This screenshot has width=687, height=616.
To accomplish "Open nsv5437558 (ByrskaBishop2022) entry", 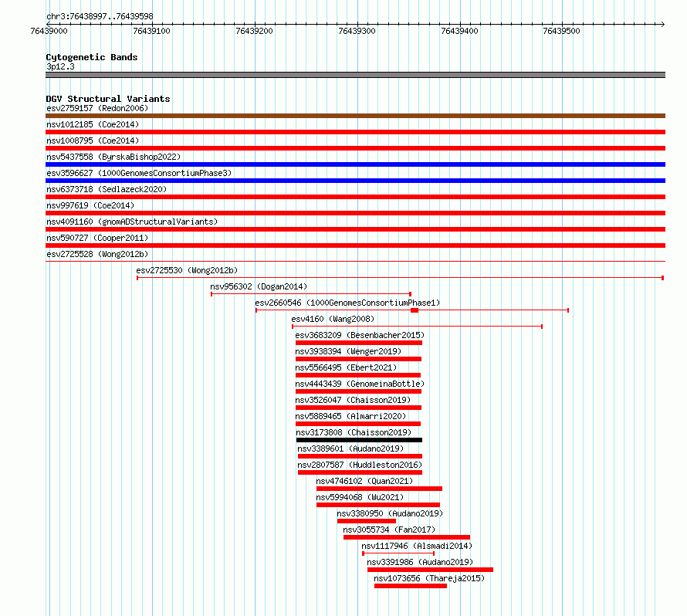I will 113,157.
